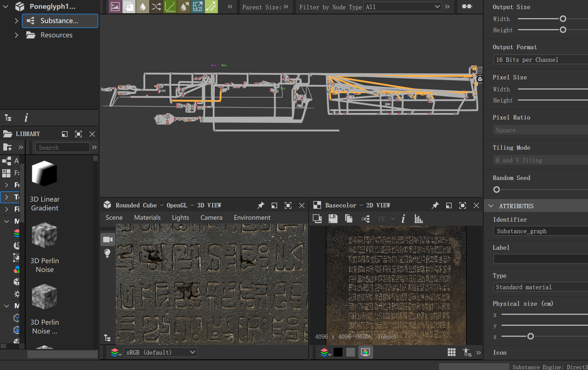The height and width of the screenshot is (370, 588).
Task: Toggle tiling grid in the 2D view
Action: click(x=451, y=352)
